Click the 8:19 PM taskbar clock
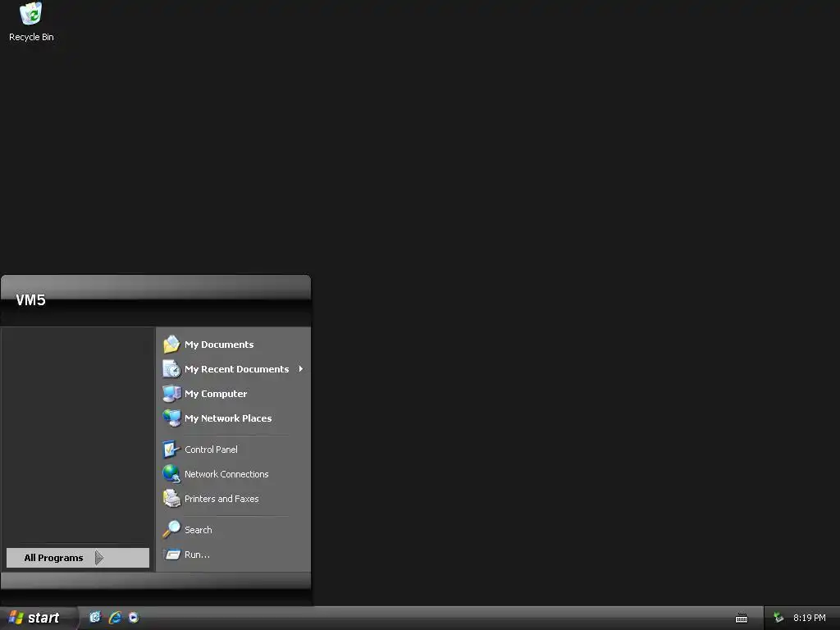 click(x=809, y=618)
